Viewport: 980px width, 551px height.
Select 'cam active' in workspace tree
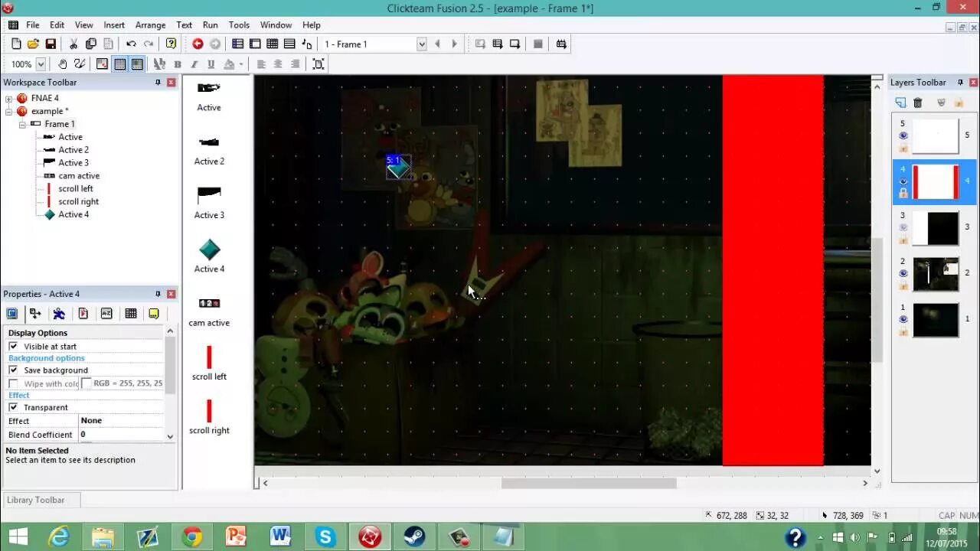click(79, 176)
